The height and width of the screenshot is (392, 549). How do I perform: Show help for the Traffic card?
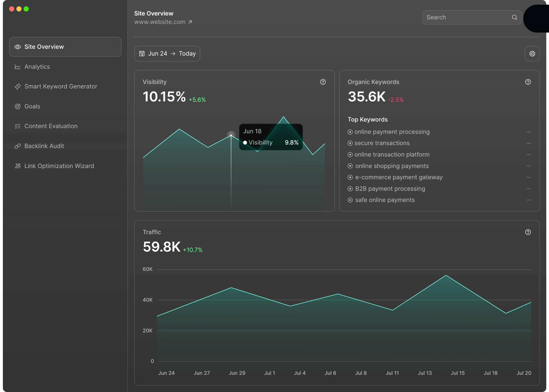coord(528,232)
